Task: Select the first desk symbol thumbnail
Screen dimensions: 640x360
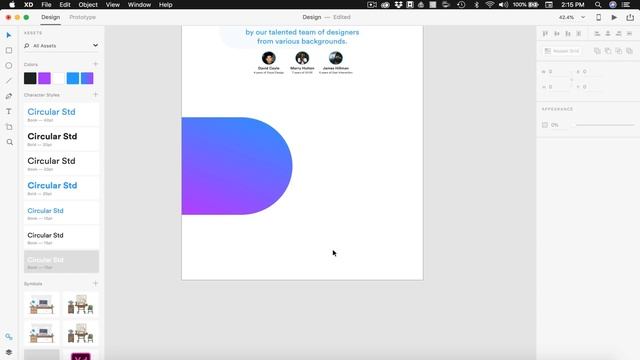Action: coord(42,305)
